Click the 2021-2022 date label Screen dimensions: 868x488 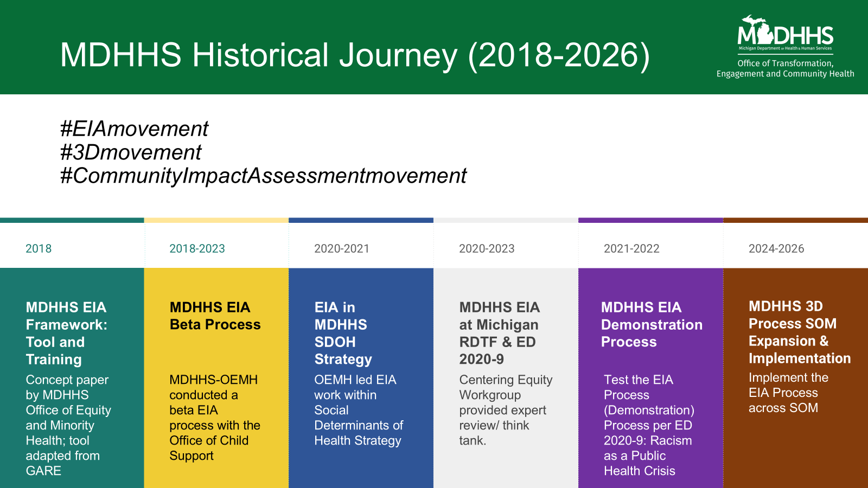[631, 249]
